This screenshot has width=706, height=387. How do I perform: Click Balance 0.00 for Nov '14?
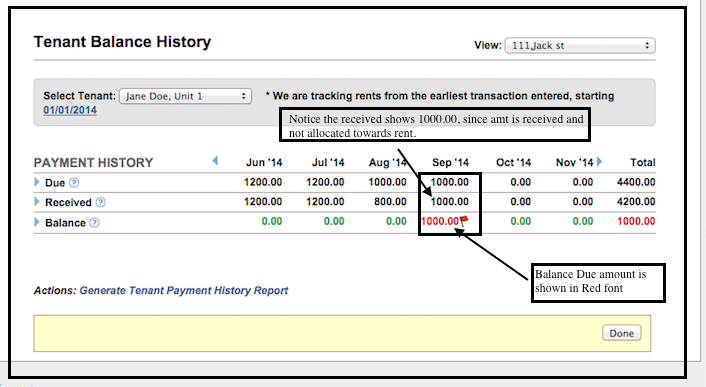(583, 221)
